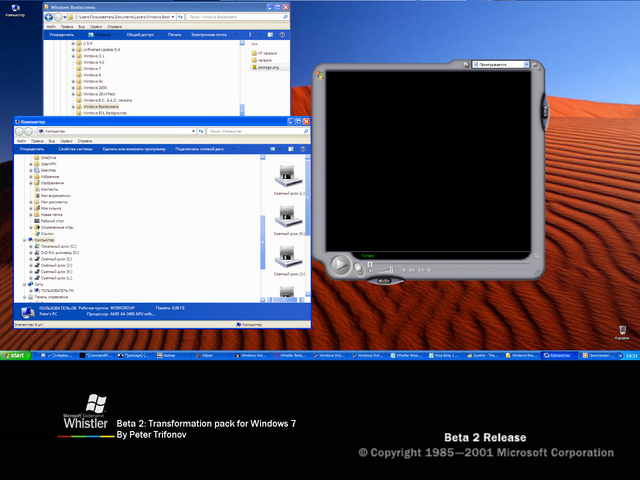
Task: Expand Windows 3.1 folder in tree
Action: (x=73, y=56)
